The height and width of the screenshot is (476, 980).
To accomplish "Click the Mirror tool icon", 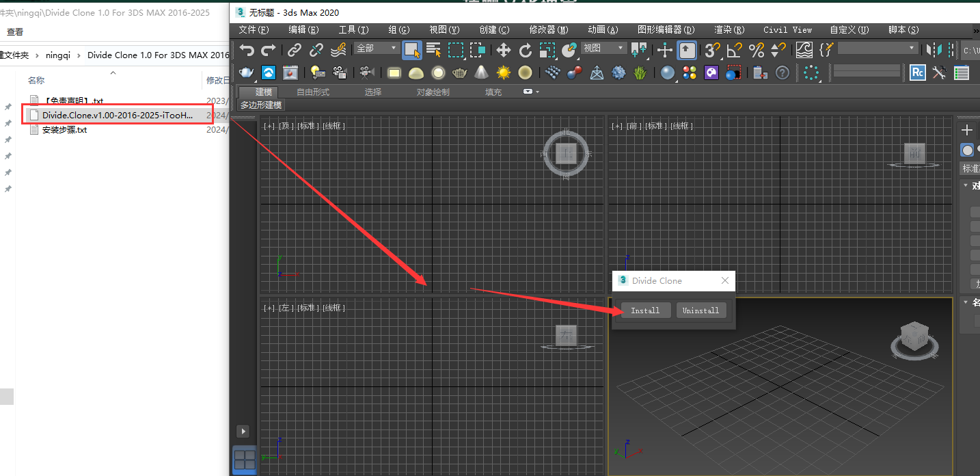I will (934, 49).
